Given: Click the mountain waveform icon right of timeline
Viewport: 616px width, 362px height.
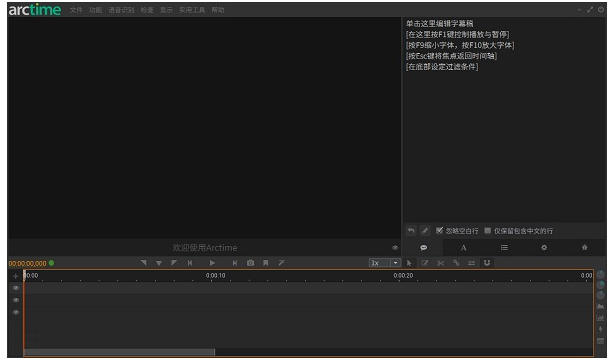Looking at the screenshot, I should click(601, 306).
